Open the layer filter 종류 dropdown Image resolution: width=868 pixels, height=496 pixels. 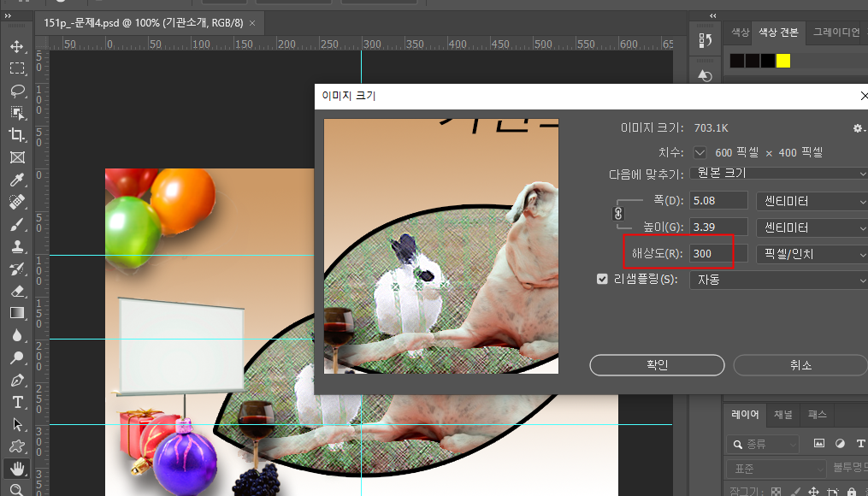tap(764, 444)
